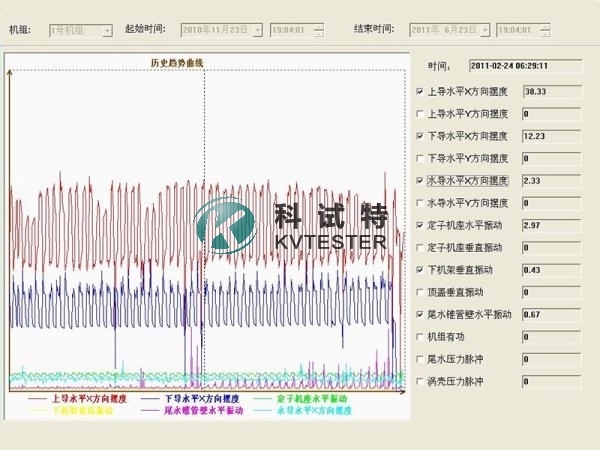Click the start time spinner arrows
Image resolution: width=600 pixels, height=450 pixels.
[x=319, y=30]
